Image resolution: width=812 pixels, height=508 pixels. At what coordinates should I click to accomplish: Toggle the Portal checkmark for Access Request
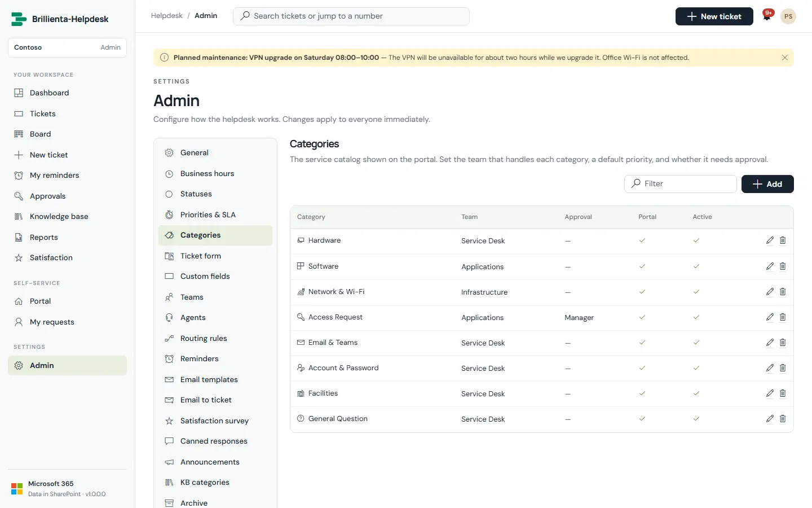click(642, 317)
